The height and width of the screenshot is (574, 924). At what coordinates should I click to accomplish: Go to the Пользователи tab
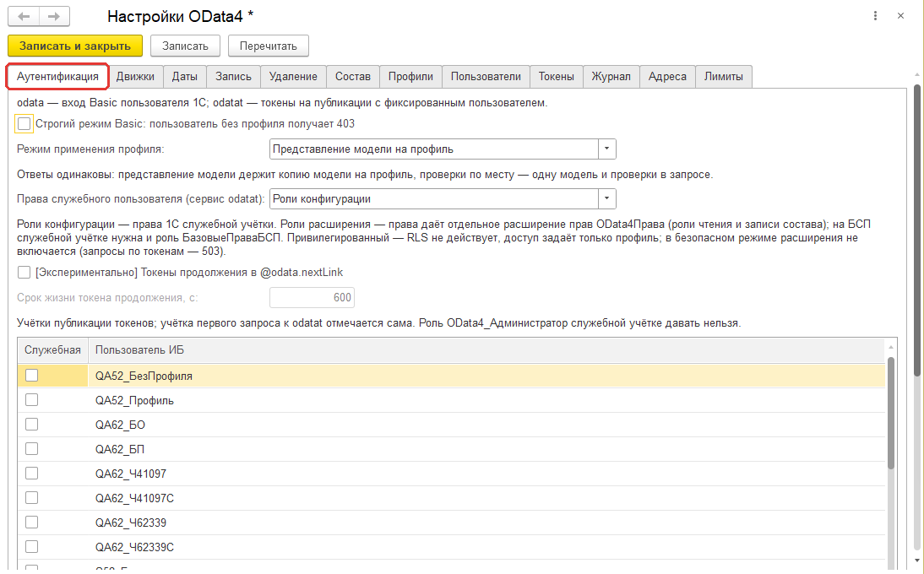486,77
